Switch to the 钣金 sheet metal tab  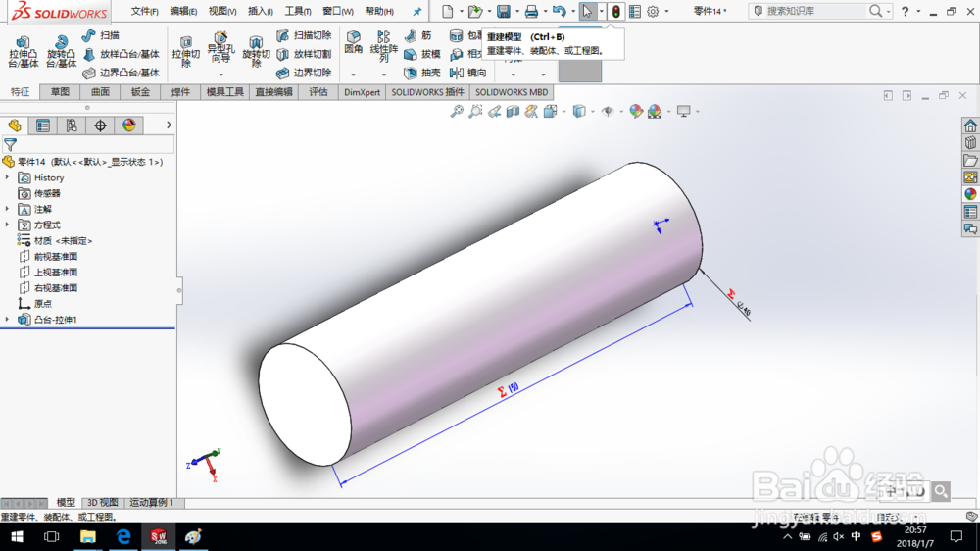tap(140, 92)
